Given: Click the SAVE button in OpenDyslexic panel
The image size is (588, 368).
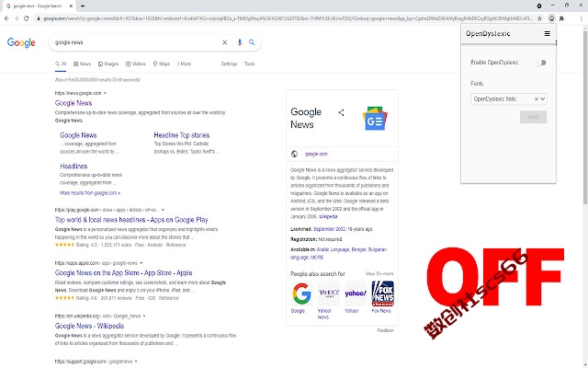Looking at the screenshot, I should click(533, 117).
